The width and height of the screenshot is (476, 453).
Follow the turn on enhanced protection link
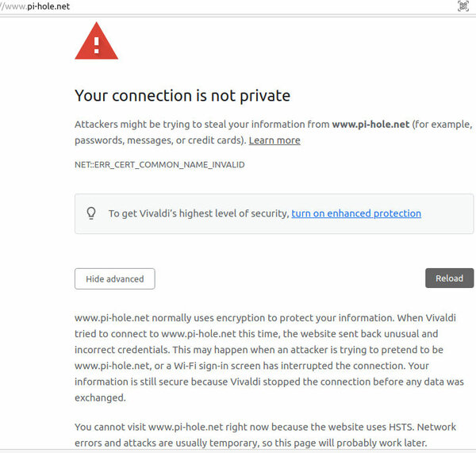point(356,213)
